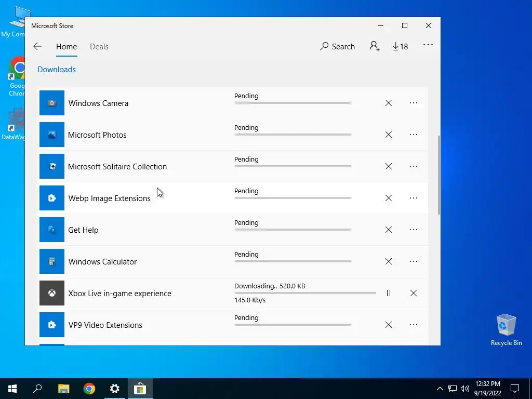Open more options for Windows Calculator
Screen dimensions: 532x399
point(413,261)
